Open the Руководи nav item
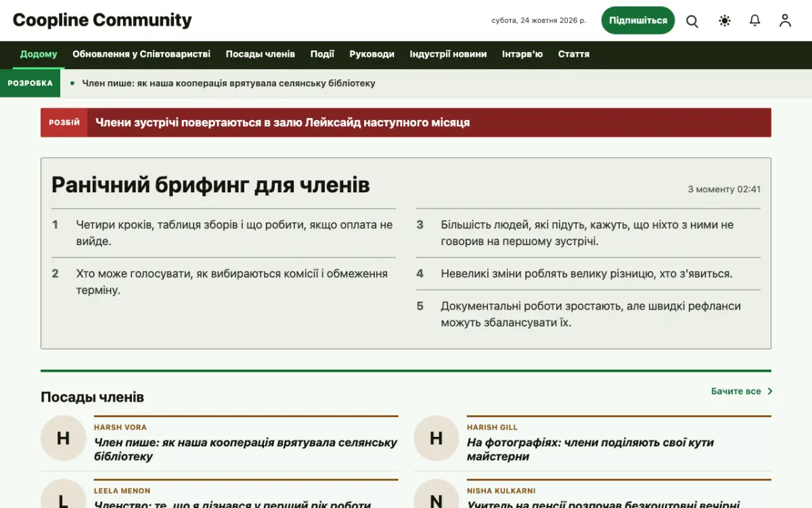The width and height of the screenshot is (812, 508). pos(372,54)
